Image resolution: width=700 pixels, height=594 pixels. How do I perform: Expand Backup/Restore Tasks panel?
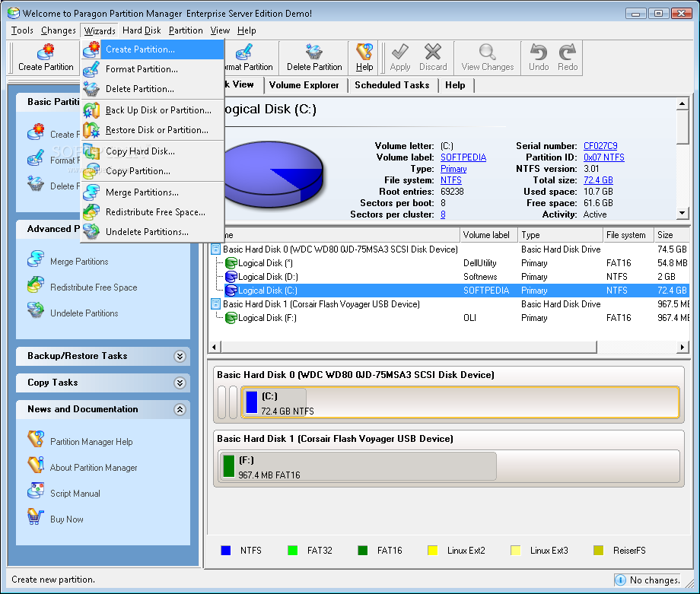180,356
